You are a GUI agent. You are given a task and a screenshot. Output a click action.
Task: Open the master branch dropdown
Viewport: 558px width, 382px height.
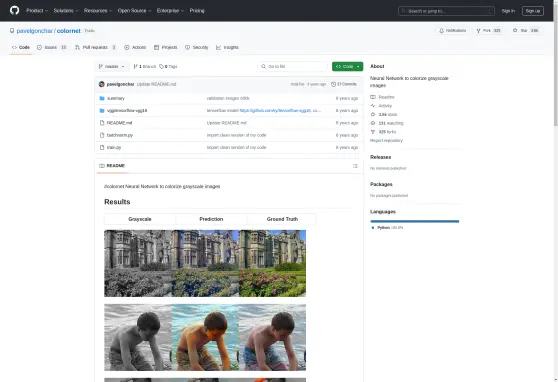[x=111, y=67]
